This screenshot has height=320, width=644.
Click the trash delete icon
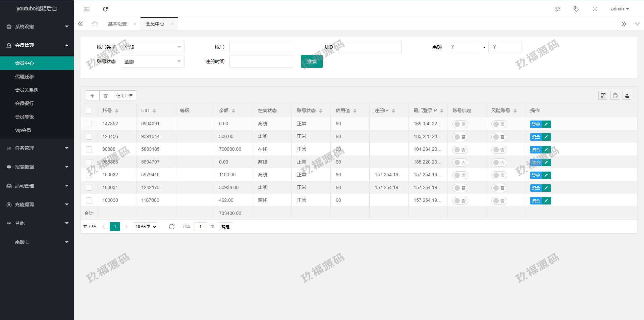click(x=106, y=96)
